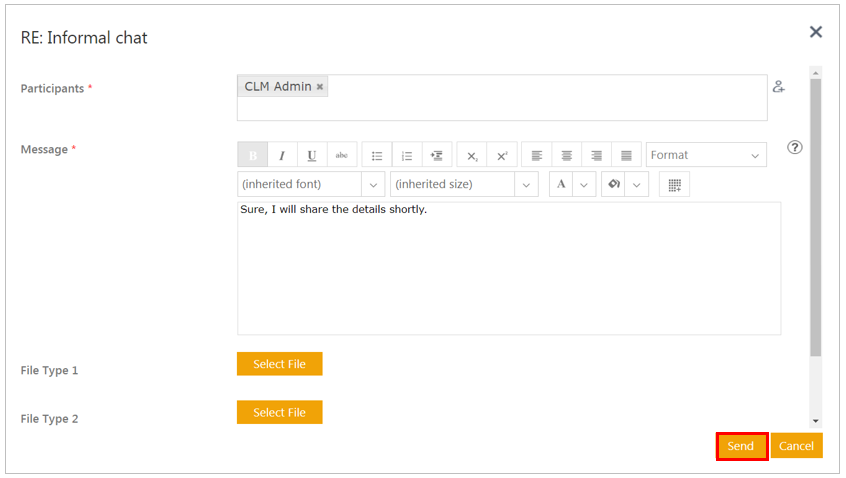
Task: Click the indent icon
Action: (437, 155)
